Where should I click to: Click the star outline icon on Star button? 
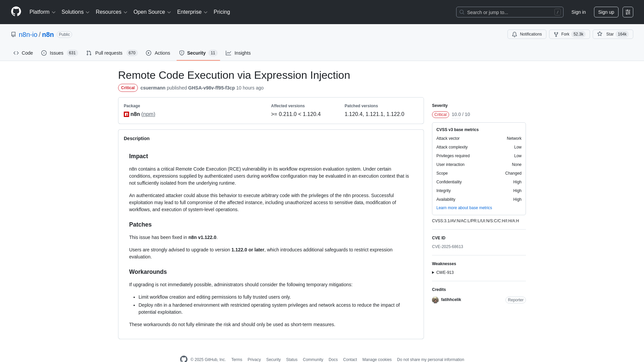600,34
